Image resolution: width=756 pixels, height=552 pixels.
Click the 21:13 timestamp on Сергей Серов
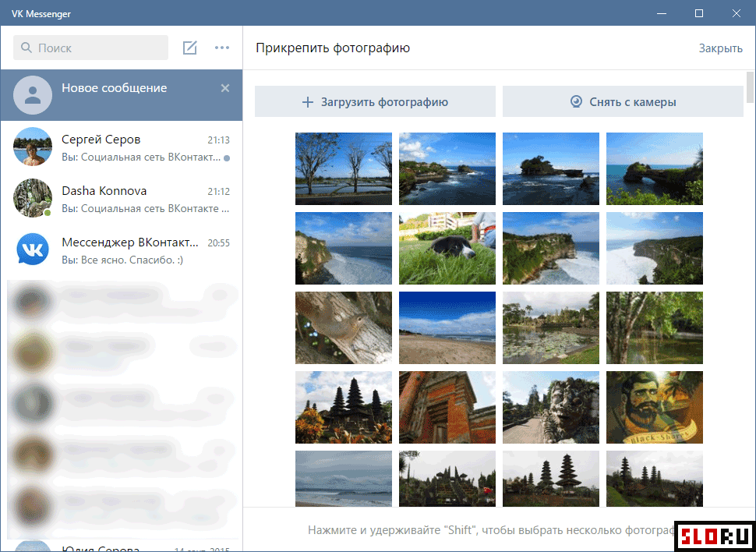point(219,140)
